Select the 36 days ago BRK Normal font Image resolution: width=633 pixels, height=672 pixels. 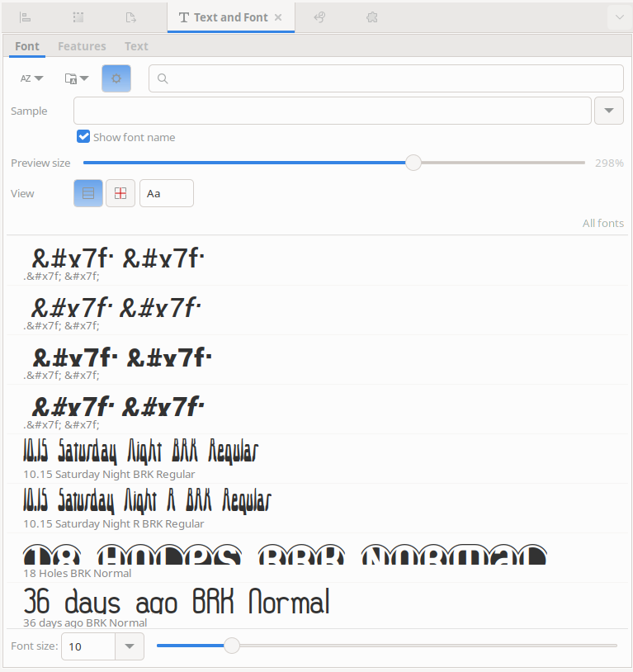click(x=177, y=605)
